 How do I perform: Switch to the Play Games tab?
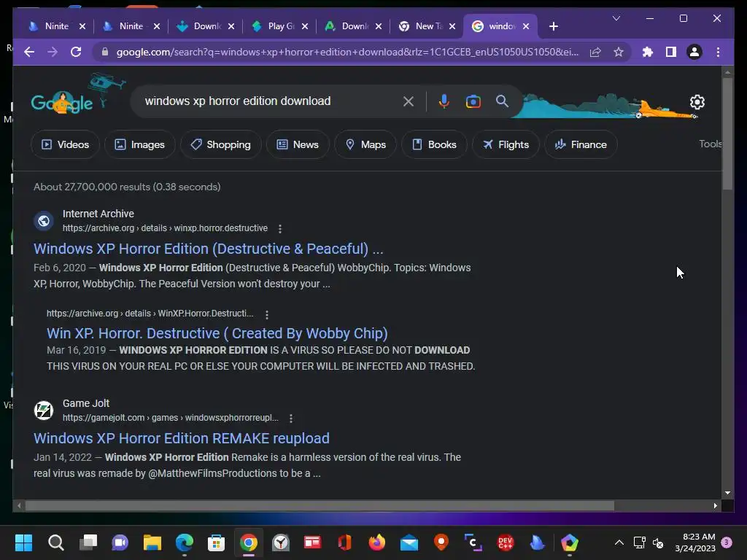(281, 26)
